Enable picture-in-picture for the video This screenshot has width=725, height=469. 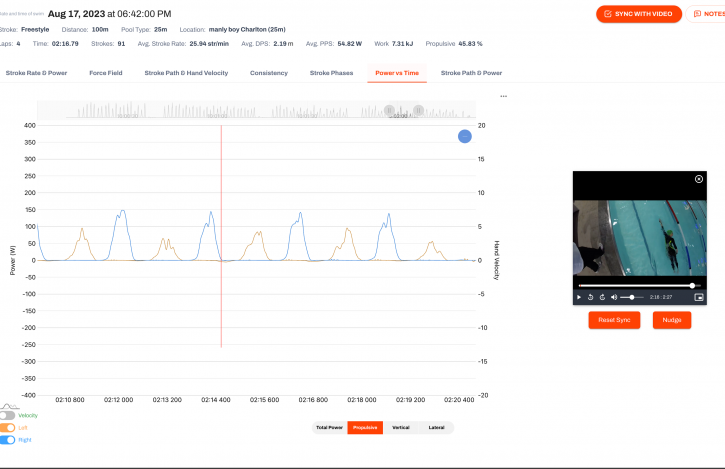pyautogui.click(x=699, y=297)
